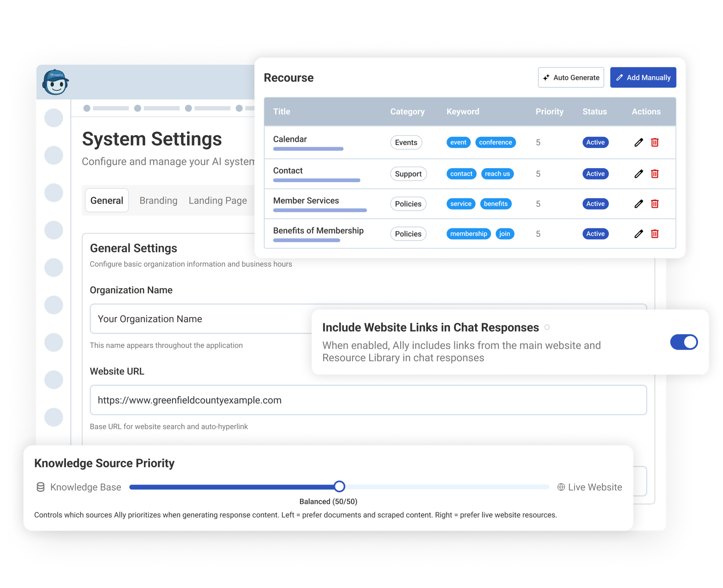Click the Calendar title in the table
Screen dimensions: 723x588
click(x=290, y=139)
